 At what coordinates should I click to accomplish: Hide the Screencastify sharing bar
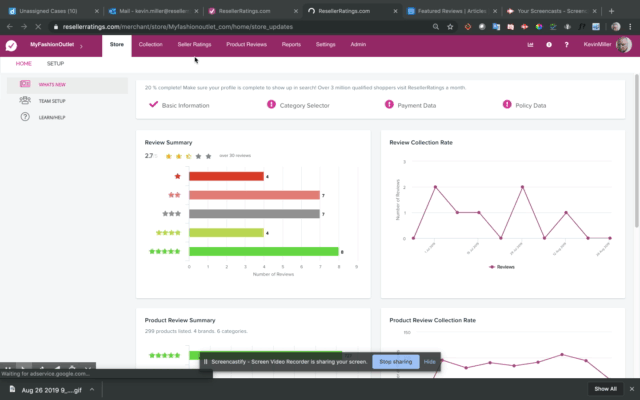tap(429, 362)
